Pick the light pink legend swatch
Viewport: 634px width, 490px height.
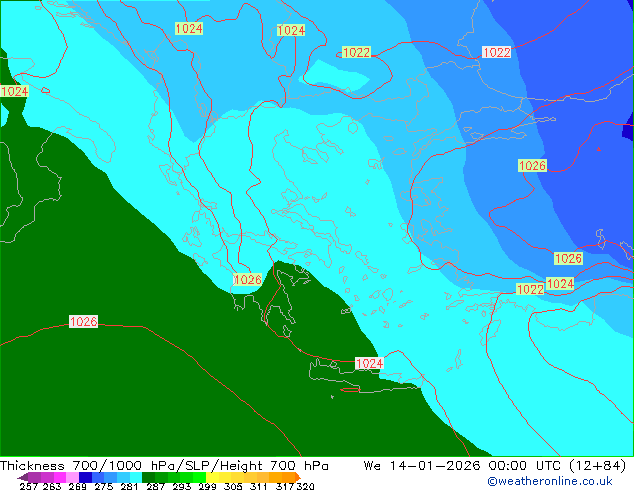pos(72,477)
